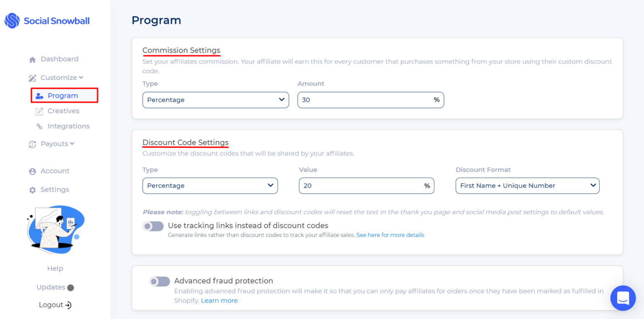Click the Dashboard home icon
The height and width of the screenshot is (319, 644).
point(32,59)
